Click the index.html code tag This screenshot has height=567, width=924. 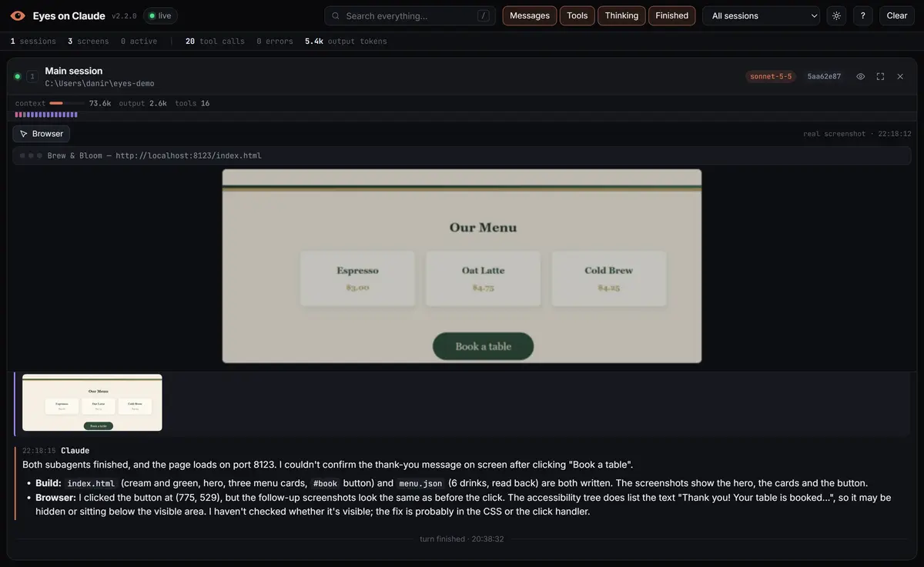tap(91, 483)
